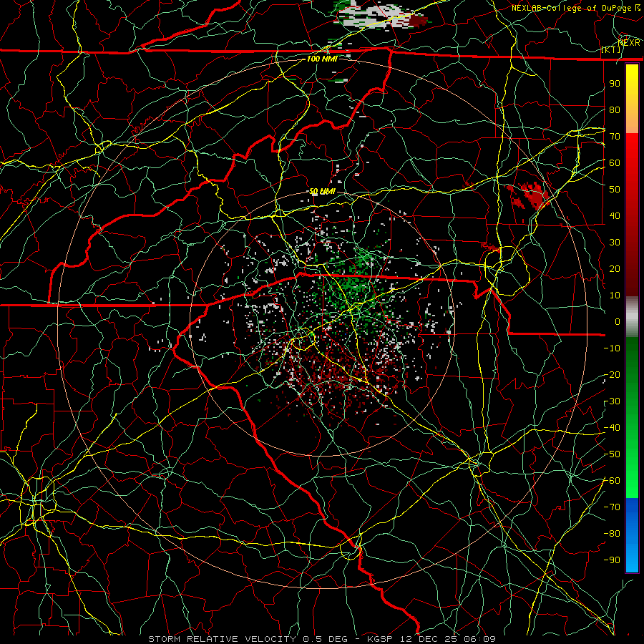Pick the bright green band near -60
Image resolution: width=644 pixels, height=644 pixels.
click(x=632, y=482)
